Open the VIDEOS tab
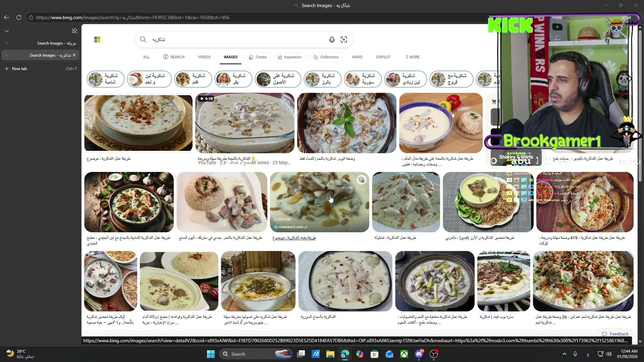644x362 pixels. pyautogui.click(x=204, y=57)
